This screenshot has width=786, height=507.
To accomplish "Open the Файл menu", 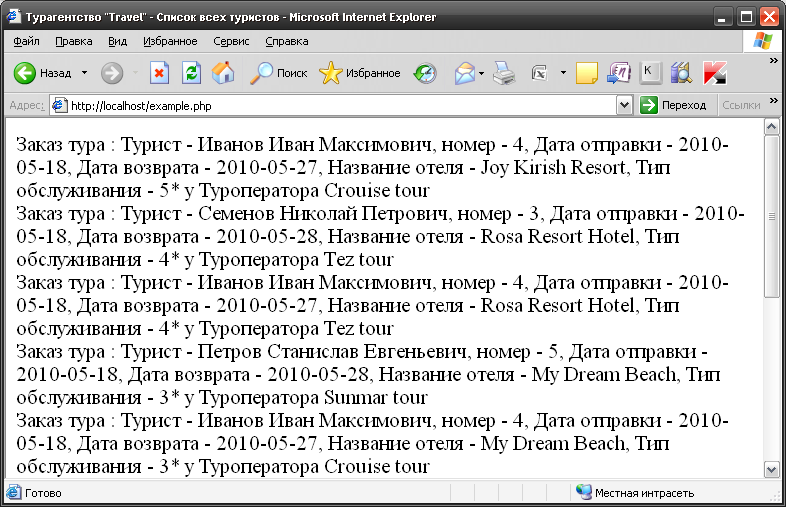I will click(26, 41).
